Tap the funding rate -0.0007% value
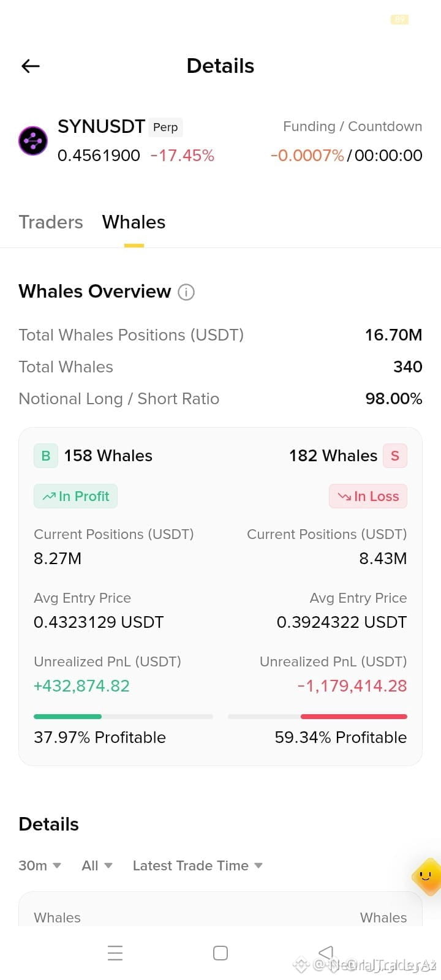This screenshot has width=441, height=980. pyautogui.click(x=307, y=156)
